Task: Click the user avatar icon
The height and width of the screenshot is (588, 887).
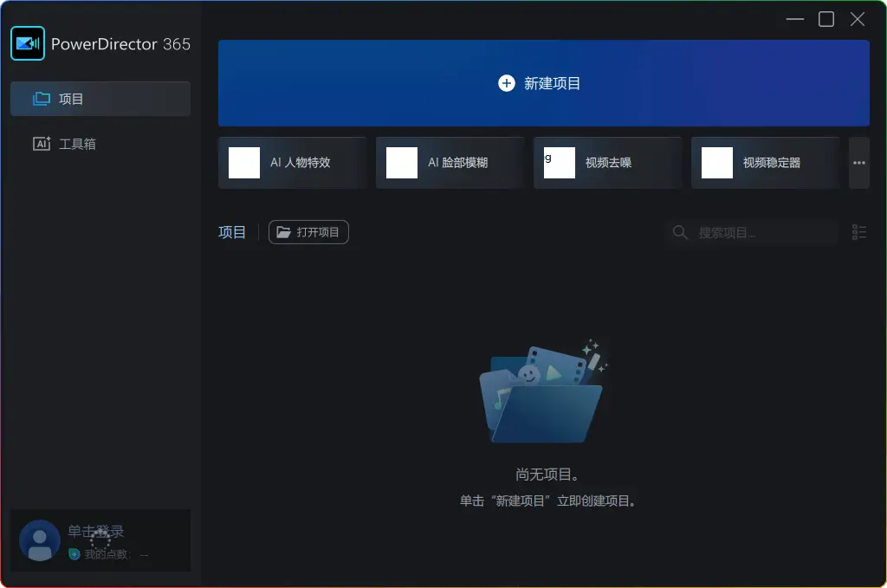Action: tap(40, 540)
